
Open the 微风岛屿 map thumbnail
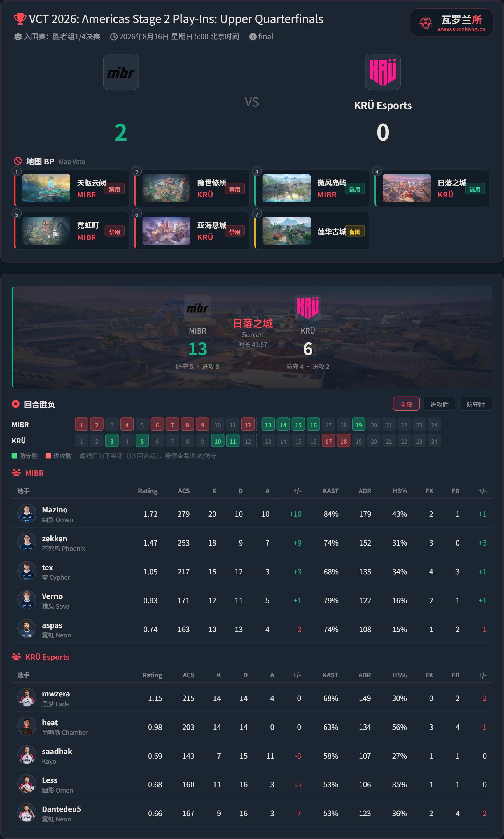point(286,188)
